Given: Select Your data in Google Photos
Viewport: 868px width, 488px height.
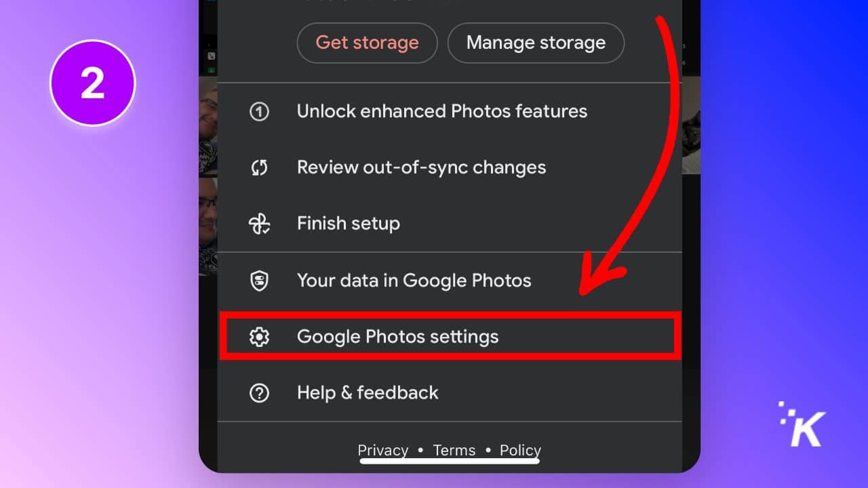Looking at the screenshot, I should tap(414, 280).
